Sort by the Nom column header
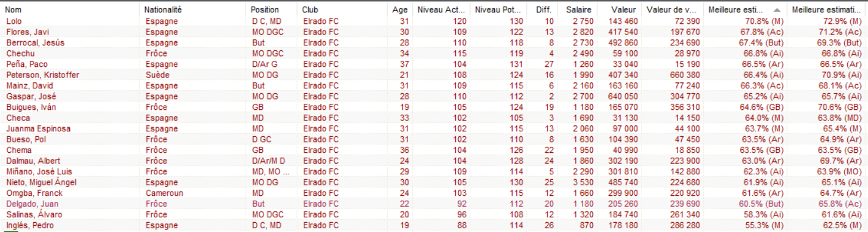 tap(70, 10)
